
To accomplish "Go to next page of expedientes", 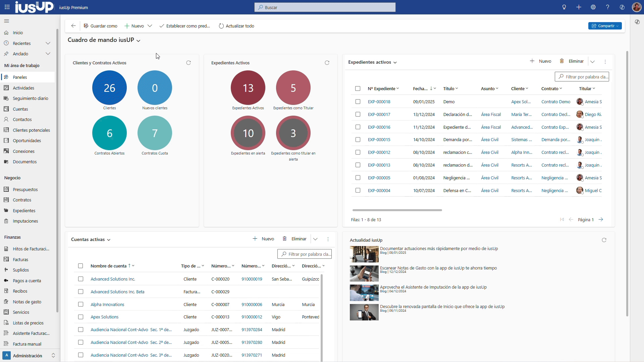I will tap(601, 220).
